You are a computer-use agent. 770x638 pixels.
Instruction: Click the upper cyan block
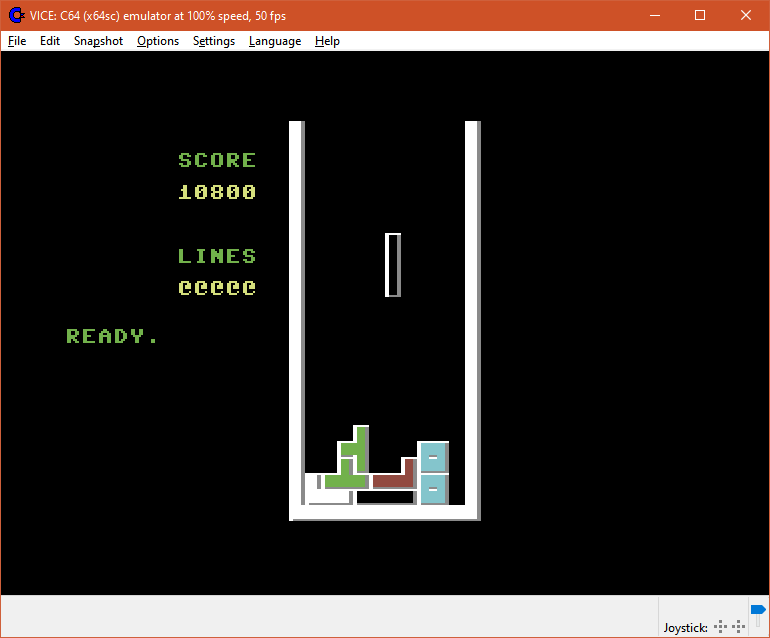(x=433, y=457)
